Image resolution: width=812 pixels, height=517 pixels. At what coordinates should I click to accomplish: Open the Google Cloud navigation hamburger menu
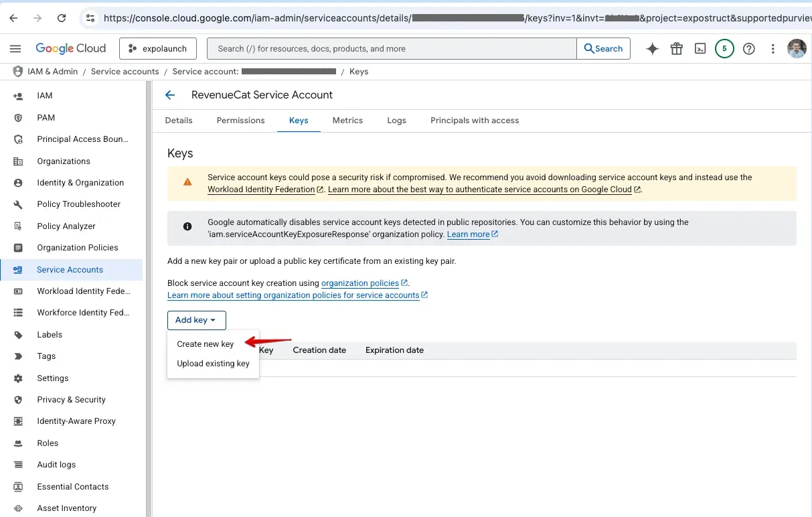tap(15, 49)
